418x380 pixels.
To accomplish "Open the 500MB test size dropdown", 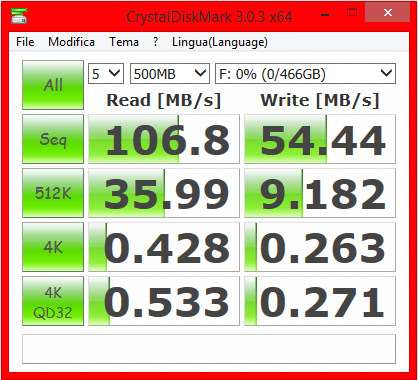I will tap(170, 73).
